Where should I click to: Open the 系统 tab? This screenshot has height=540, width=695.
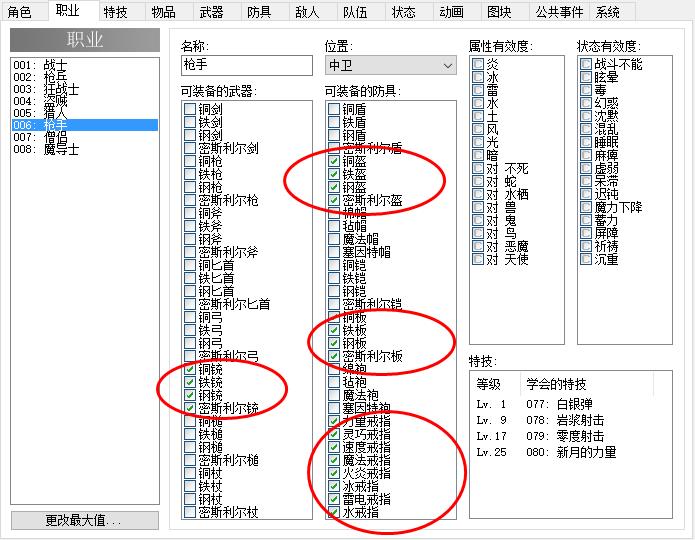click(x=607, y=12)
